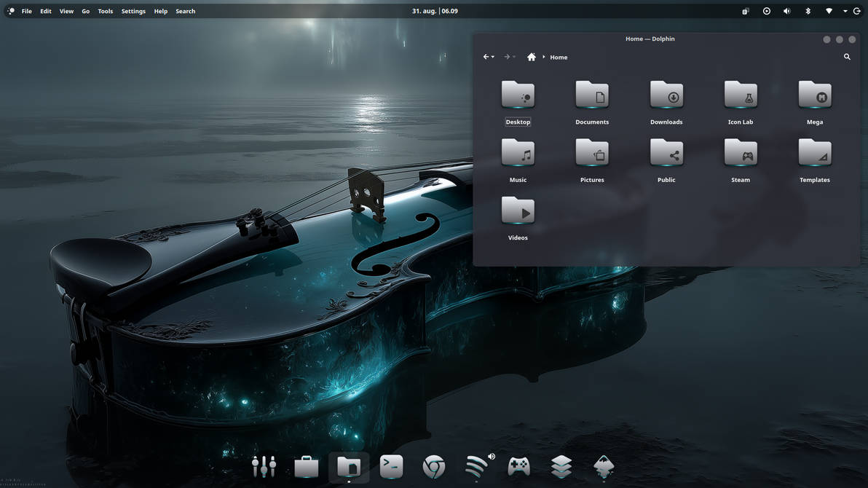Screen dimensions: 868x488
Task: Open the forward button's dropdown arrow
Action: pyautogui.click(x=516, y=56)
